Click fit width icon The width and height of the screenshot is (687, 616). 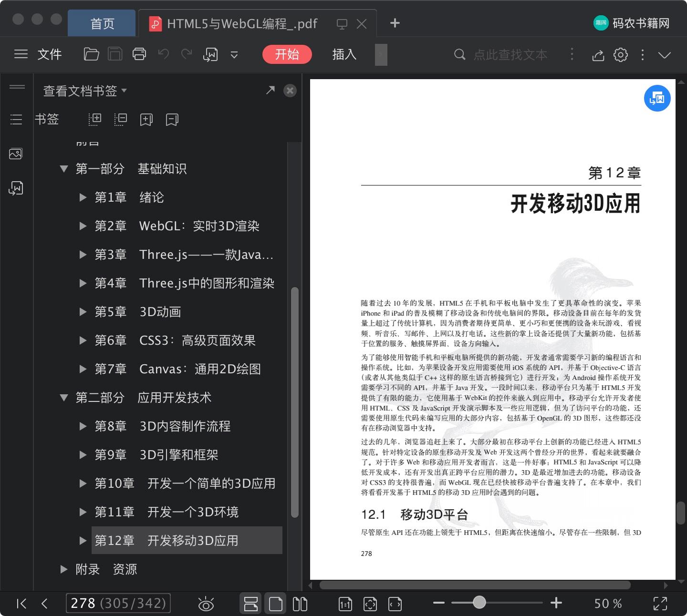(395, 604)
